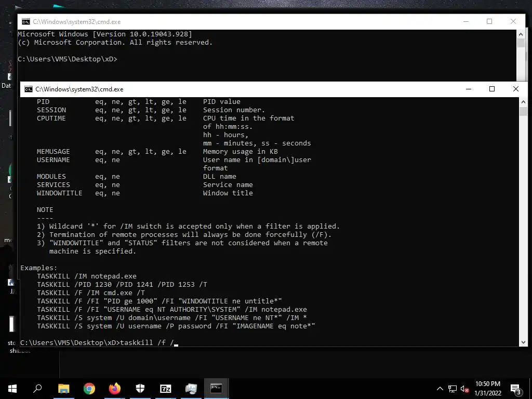The image size is (532, 399).
Task: Click back window prompt 'C:\Users\VM5\Desktop\xD>'
Action: pyautogui.click(x=67, y=59)
